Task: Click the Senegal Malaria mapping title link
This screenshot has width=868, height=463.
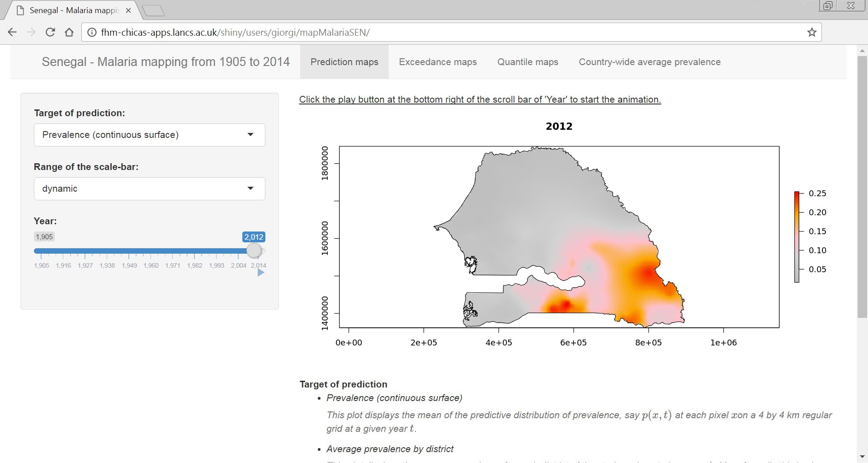Action: (165, 62)
